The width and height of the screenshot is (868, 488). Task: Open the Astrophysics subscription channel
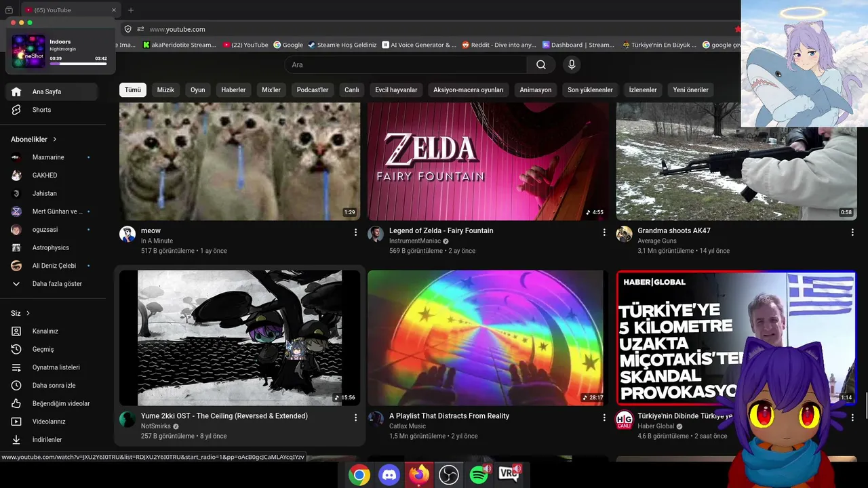point(51,247)
